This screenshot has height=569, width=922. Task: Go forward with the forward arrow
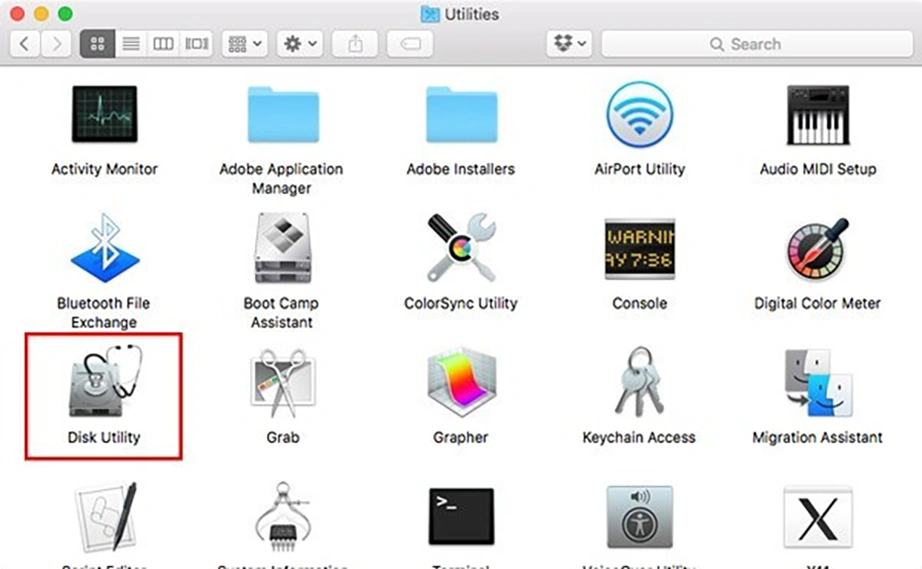pyautogui.click(x=56, y=43)
